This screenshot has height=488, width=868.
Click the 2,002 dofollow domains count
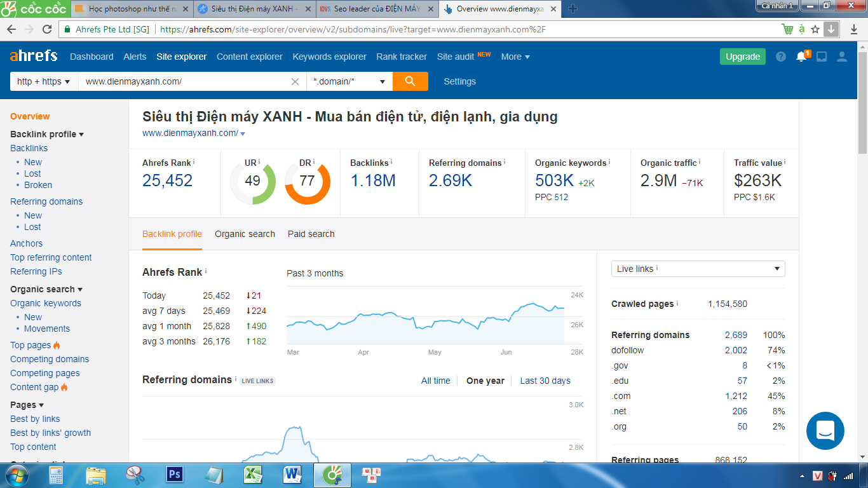pos(736,350)
